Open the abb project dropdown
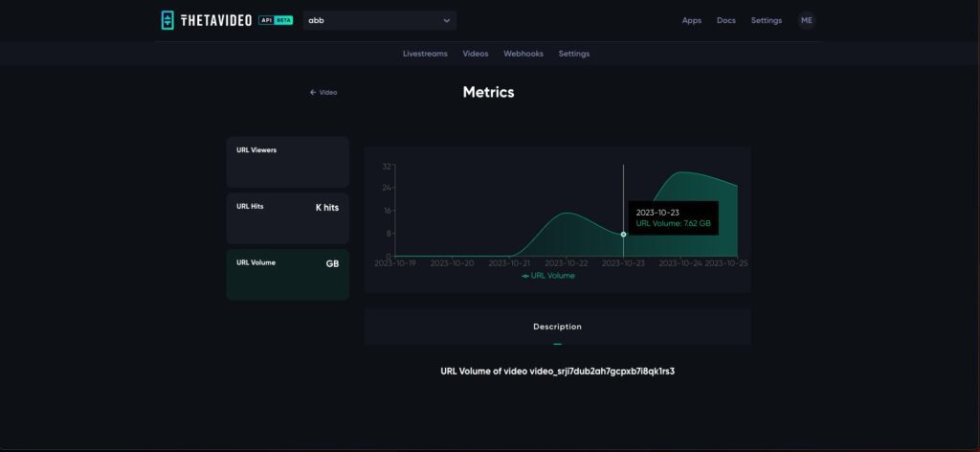The width and height of the screenshot is (980, 452). coord(379,21)
